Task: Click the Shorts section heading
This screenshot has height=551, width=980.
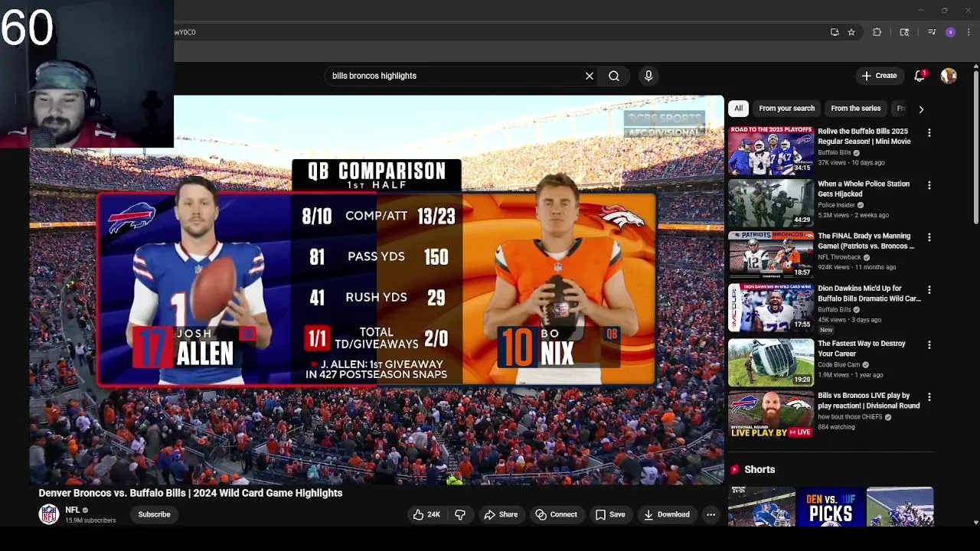Action: pyautogui.click(x=759, y=469)
